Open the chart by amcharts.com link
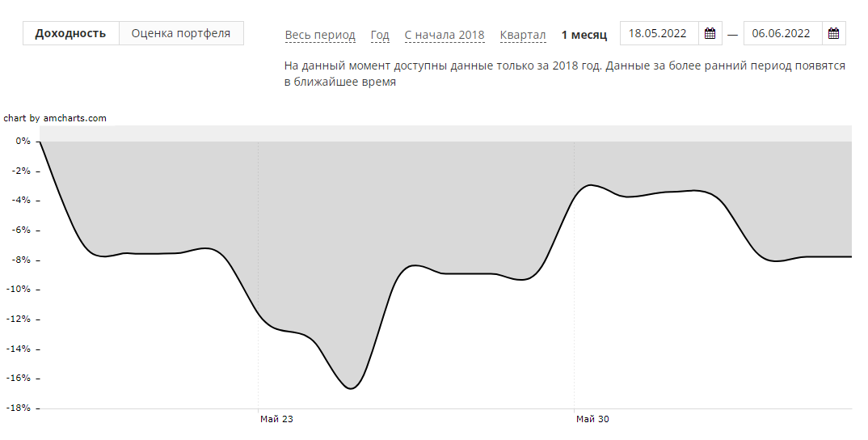868x440 pixels. (x=55, y=118)
